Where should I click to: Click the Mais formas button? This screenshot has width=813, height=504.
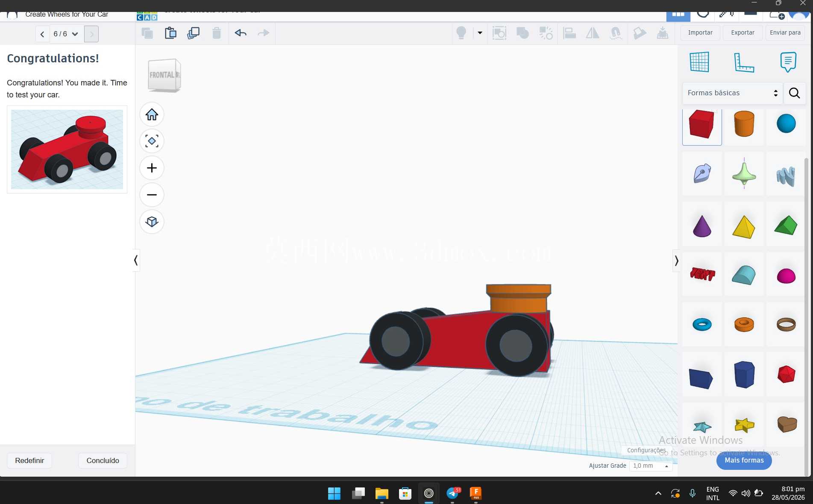pyautogui.click(x=744, y=460)
